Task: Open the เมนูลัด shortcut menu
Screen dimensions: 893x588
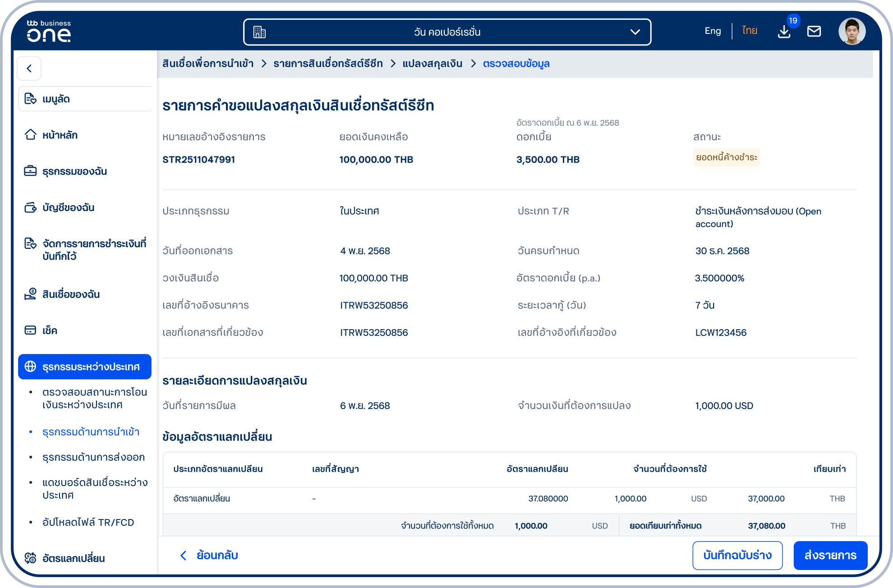Action: coord(85,99)
